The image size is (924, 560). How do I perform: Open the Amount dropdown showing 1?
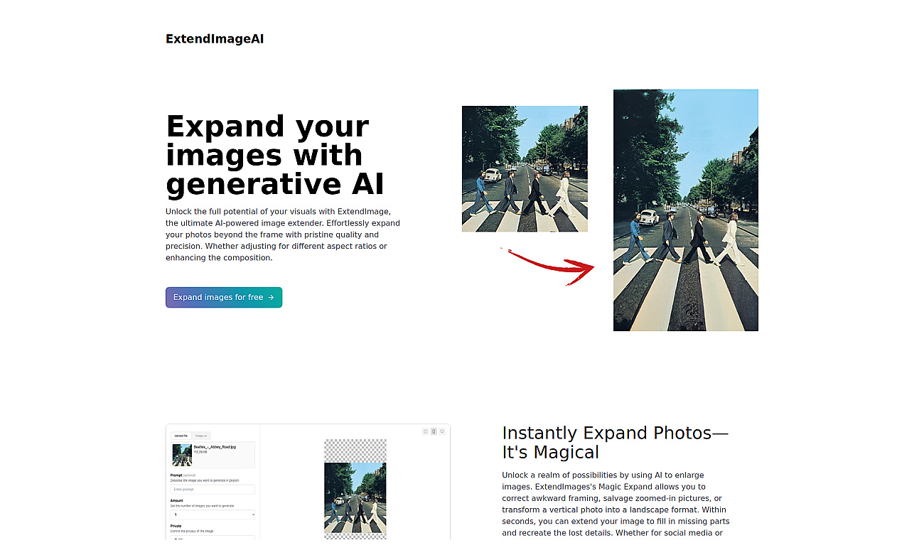click(213, 515)
